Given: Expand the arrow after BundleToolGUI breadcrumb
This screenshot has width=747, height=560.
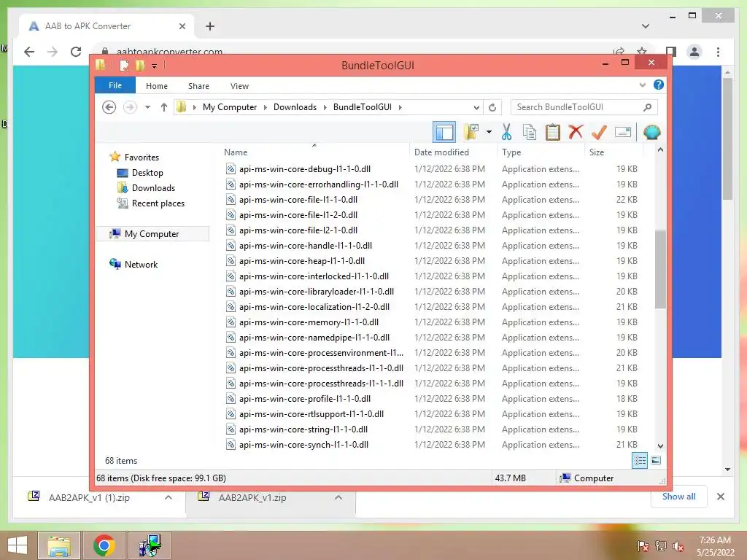Looking at the screenshot, I should [400, 107].
